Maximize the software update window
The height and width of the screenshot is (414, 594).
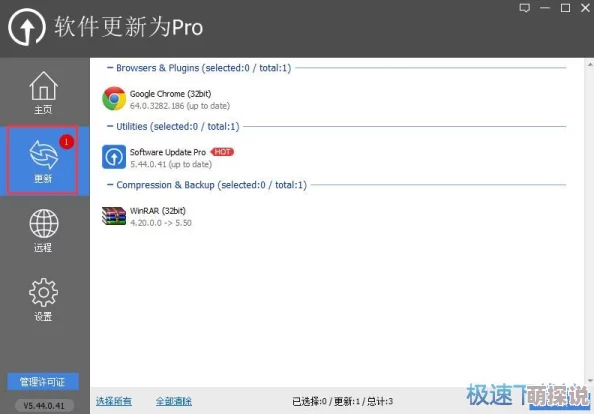pyautogui.click(x=565, y=8)
